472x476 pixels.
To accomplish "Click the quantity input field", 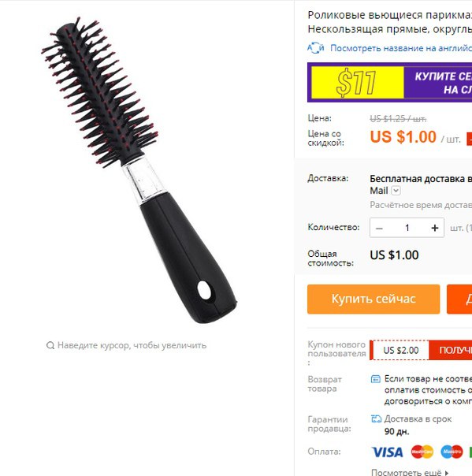I will [407, 228].
